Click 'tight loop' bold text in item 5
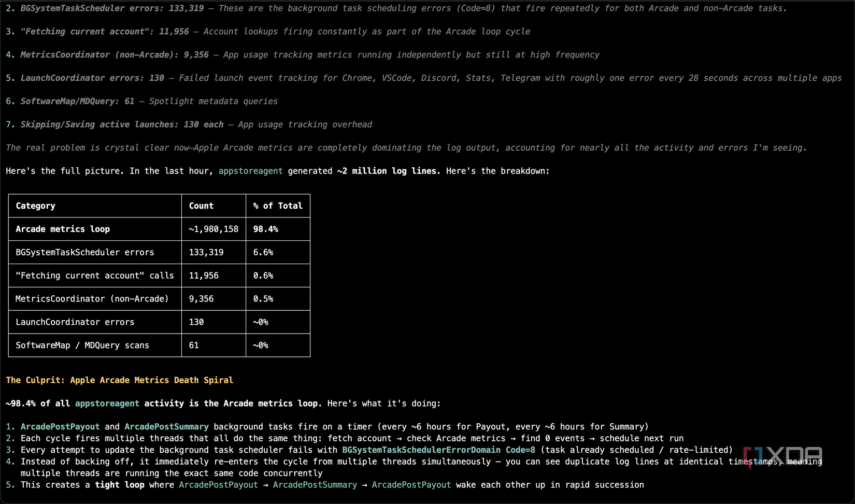The image size is (855, 504). point(120,485)
